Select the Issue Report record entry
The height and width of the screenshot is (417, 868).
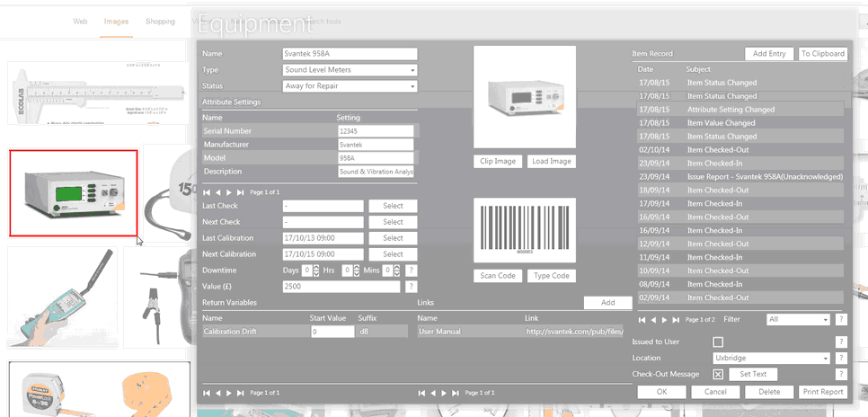[x=764, y=177]
